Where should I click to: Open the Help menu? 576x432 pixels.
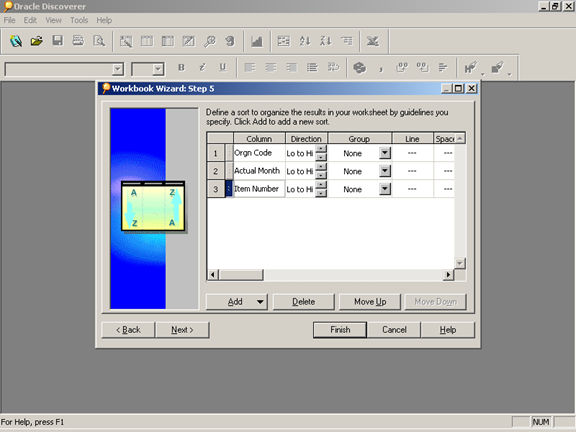104,20
